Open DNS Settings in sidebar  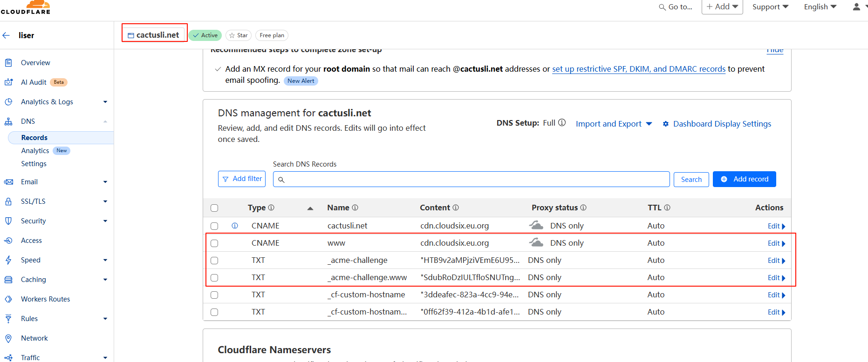tap(34, 164)
